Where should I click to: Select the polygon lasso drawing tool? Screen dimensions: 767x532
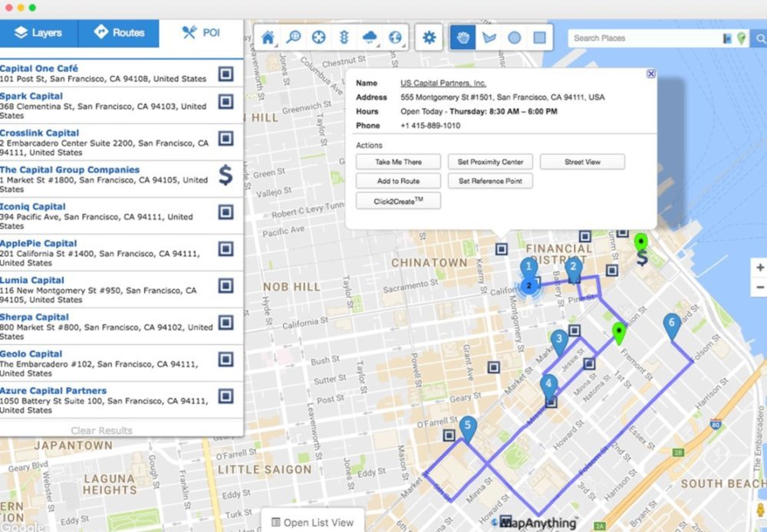489,38
